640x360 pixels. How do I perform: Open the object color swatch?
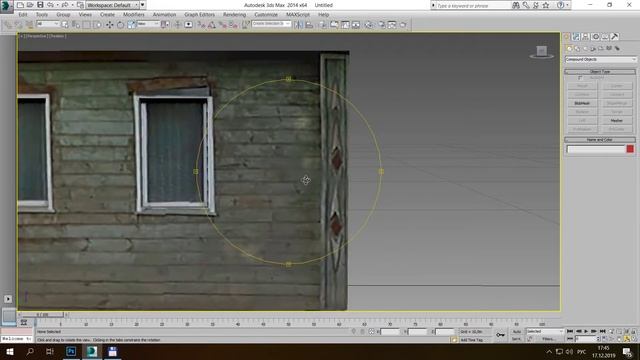pos(630,149)
